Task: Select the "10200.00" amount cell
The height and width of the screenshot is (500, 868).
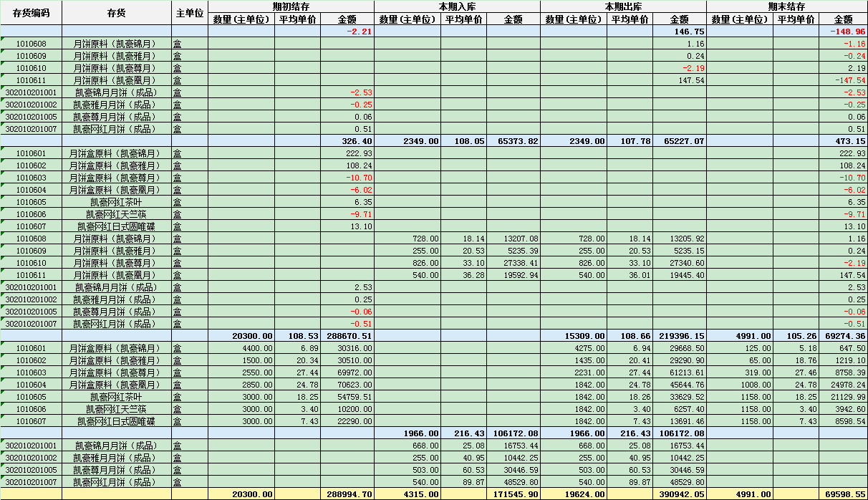Action: (346, 409)
